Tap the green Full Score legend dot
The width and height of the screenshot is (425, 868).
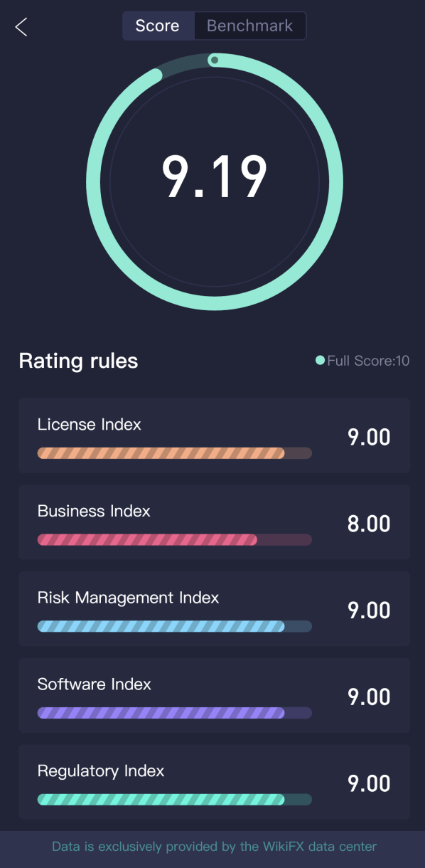click(320, 361)
